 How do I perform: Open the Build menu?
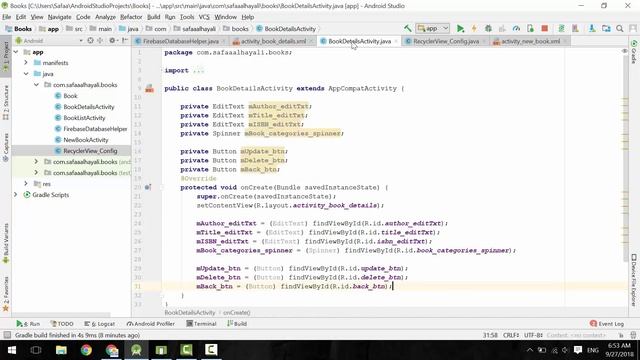153,17
